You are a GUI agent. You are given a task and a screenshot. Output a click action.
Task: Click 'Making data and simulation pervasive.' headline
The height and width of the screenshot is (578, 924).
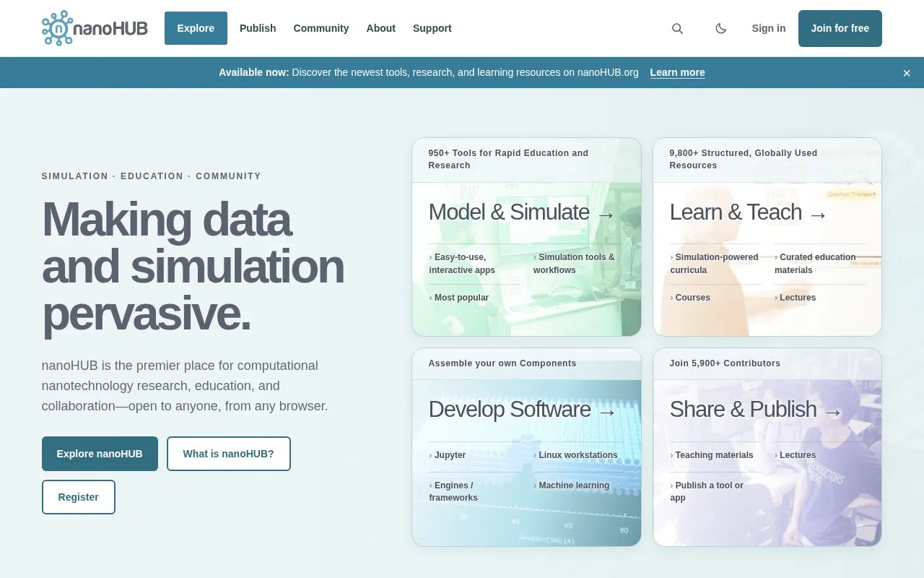tap(193, 267)
